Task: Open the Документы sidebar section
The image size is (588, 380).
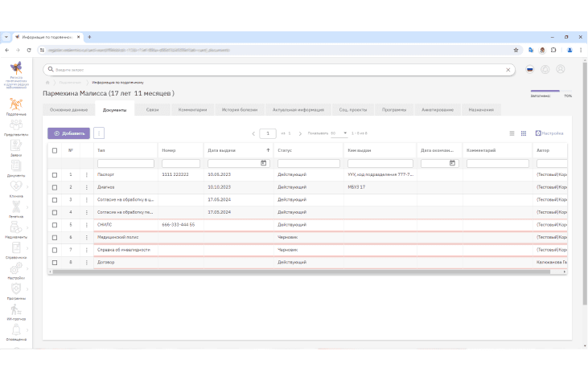Action: click(x=16, y=169)
